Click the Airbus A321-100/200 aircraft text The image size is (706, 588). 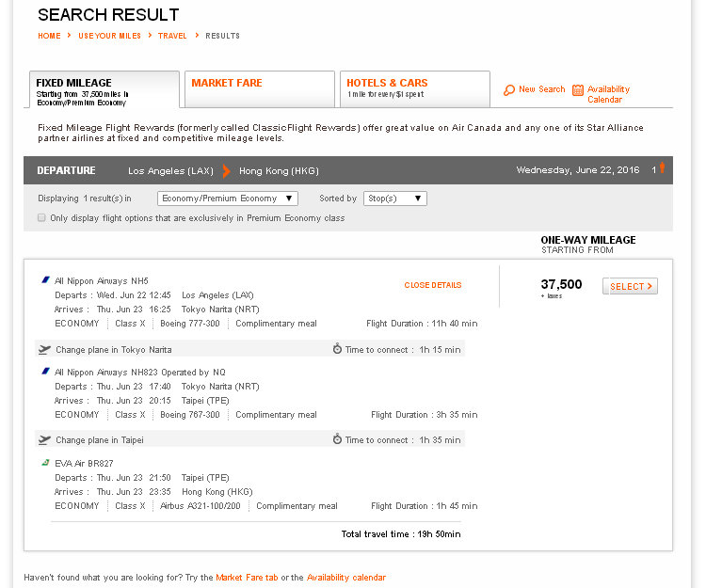coord(201,506)
